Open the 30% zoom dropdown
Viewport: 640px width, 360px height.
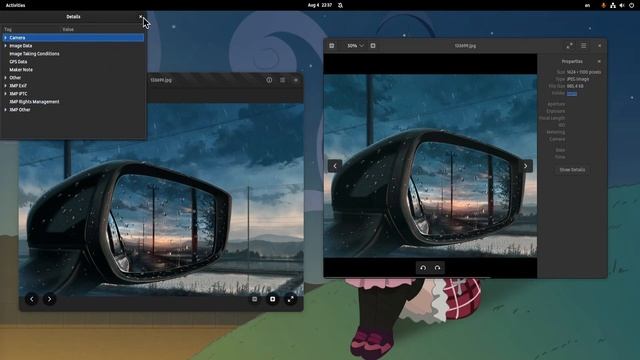click(x=355, y=46)
